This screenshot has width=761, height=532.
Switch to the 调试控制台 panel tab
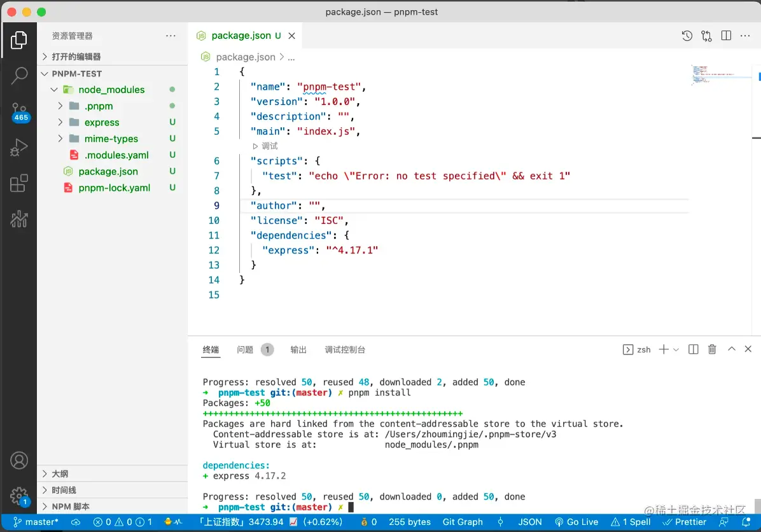[345, 349]
